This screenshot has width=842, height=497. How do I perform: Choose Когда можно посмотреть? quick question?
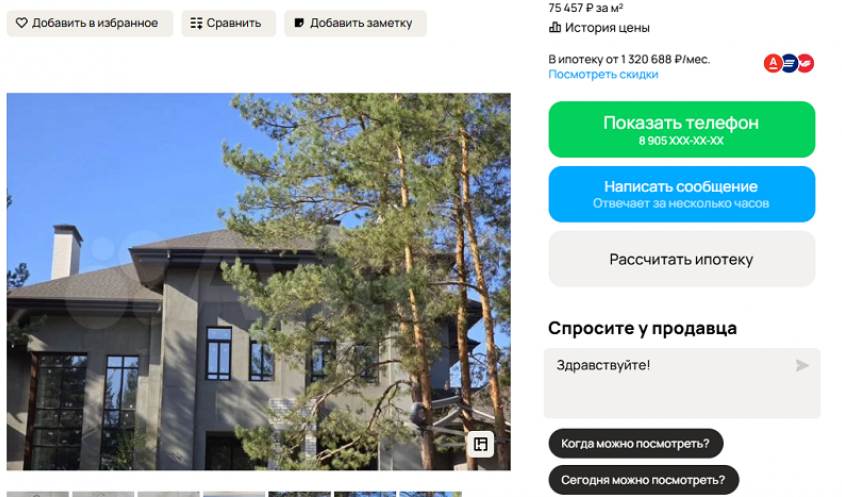(x=635, y=443)
